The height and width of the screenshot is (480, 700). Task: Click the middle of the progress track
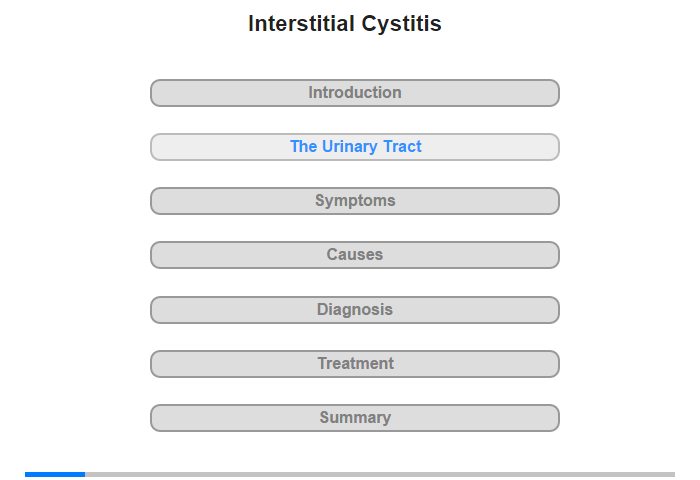pyautogui.click(x=350, y=474)
